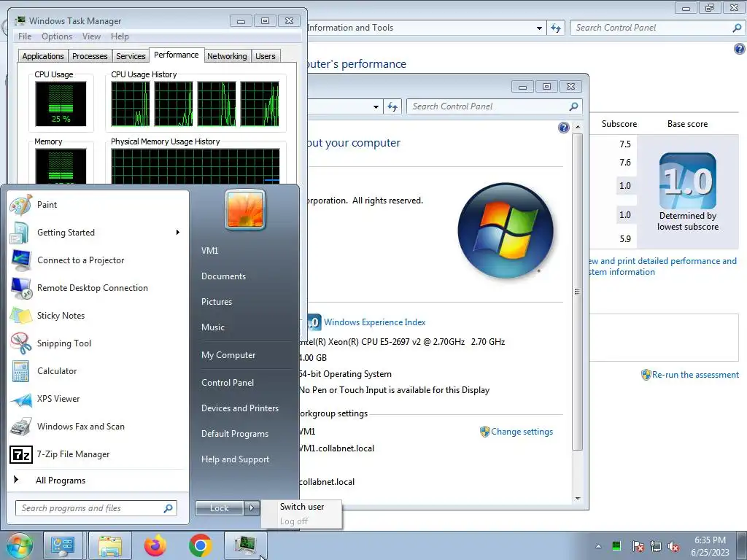The image size is (747, 560).
Task: Click the muted volume tray icon
Action: click(673, 546)
